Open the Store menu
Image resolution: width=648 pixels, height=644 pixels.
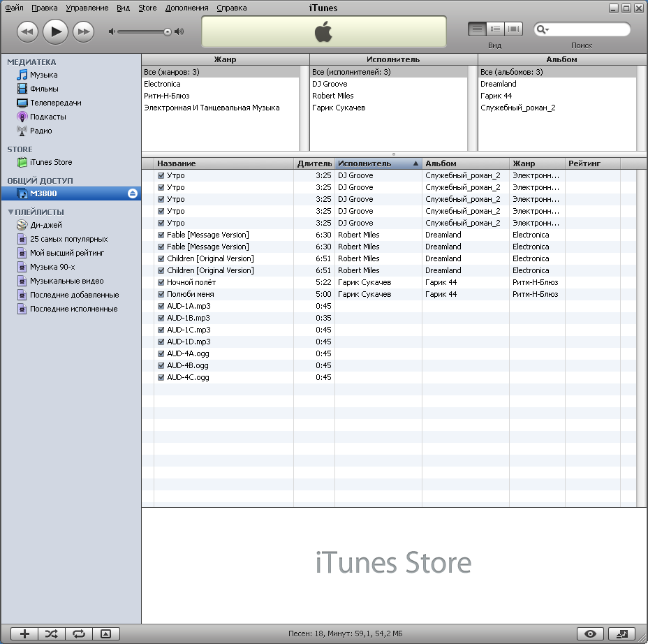[147, 8]
